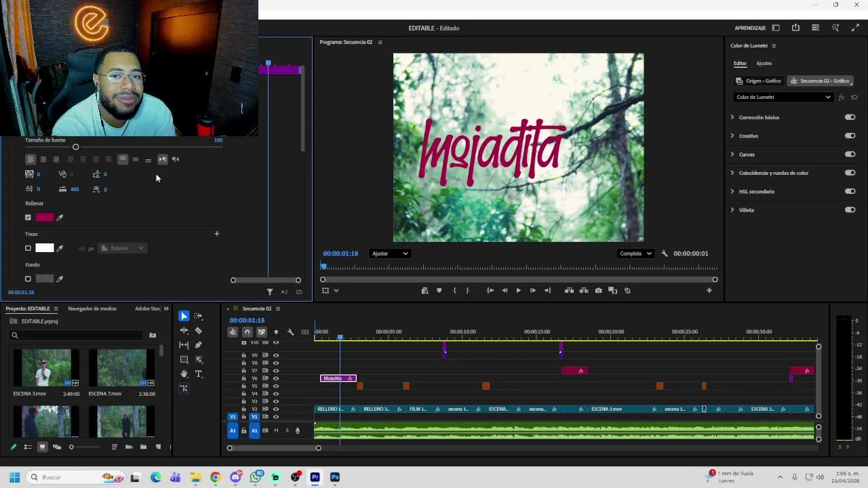Expand Coincidencia y ruedas de color

tap(732, 173)
